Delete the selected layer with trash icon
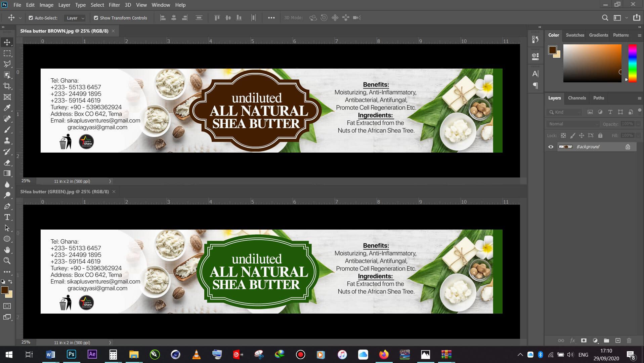The image size is (644, 363). (x=629, y=340)
